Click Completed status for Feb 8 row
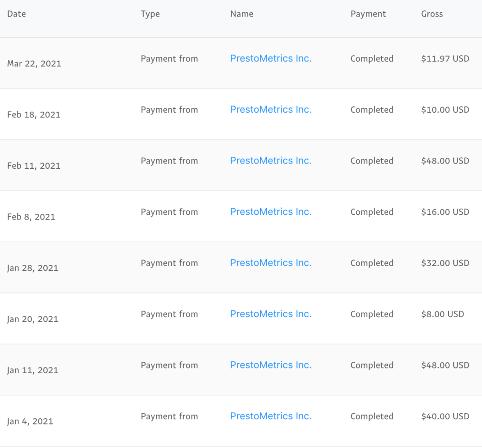482x448 pixels. pos(372,212)
